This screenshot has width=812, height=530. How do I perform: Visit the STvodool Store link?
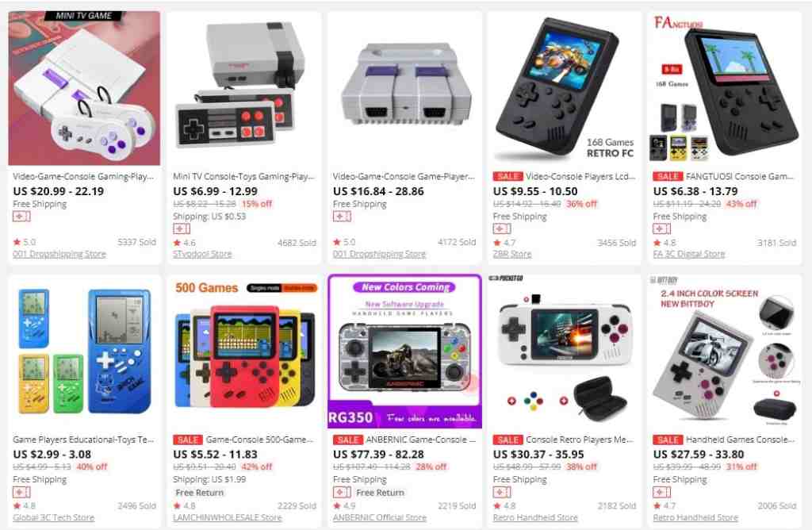202,254
